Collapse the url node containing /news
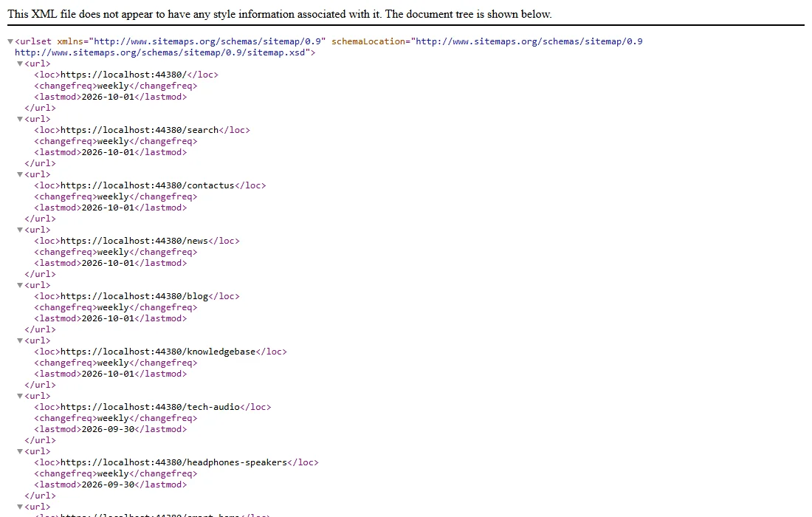 point(20,230)
